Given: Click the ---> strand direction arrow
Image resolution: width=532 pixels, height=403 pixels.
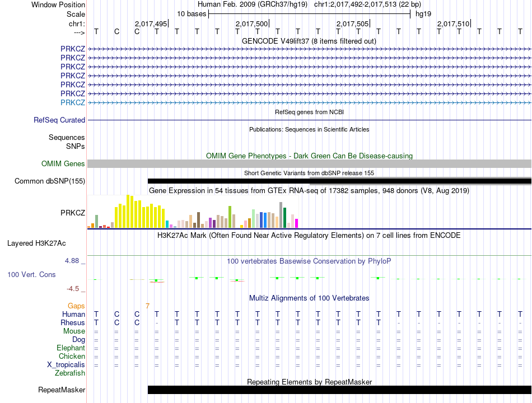Looking at the screenshot, I should 79,32.
